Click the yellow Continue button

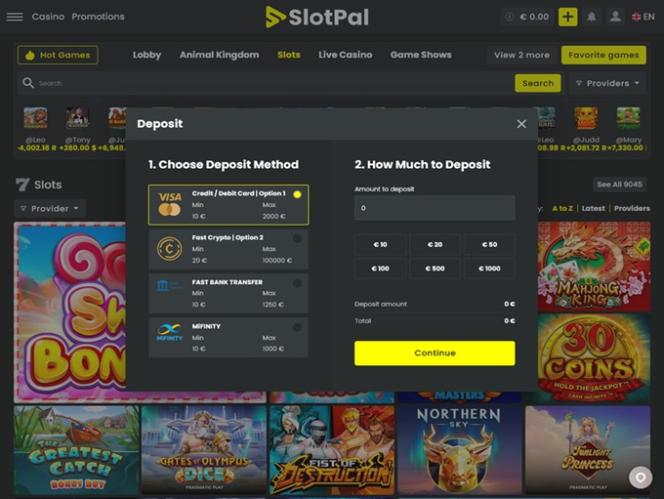pos(434,353)
